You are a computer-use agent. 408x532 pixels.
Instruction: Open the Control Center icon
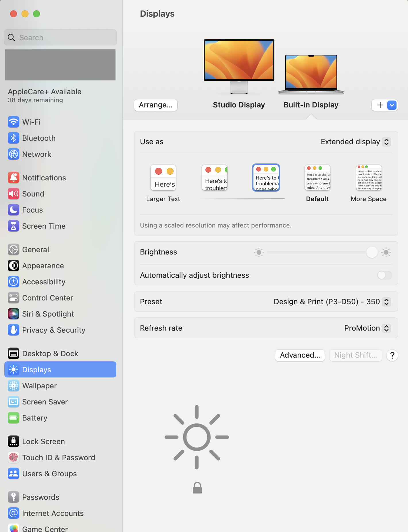(14, 298)
